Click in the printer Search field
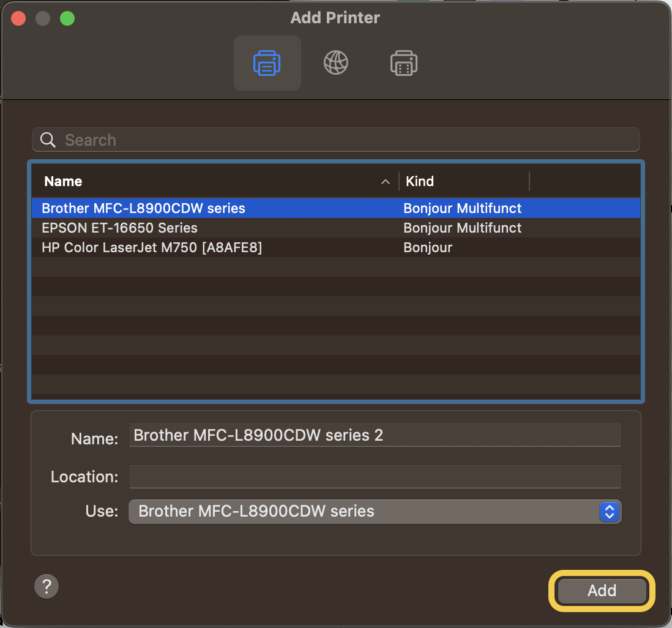The image size is (672, 628). click(x=335, y=140)
